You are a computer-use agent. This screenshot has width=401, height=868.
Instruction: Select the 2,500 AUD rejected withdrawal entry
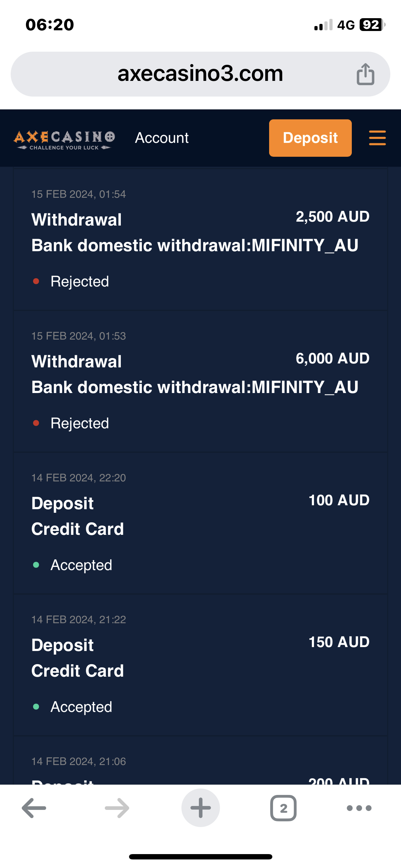pos(200,239)
